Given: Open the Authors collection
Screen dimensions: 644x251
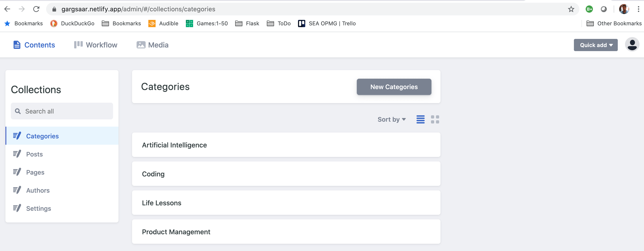Looking at the screenshot, I should point(38,190).
